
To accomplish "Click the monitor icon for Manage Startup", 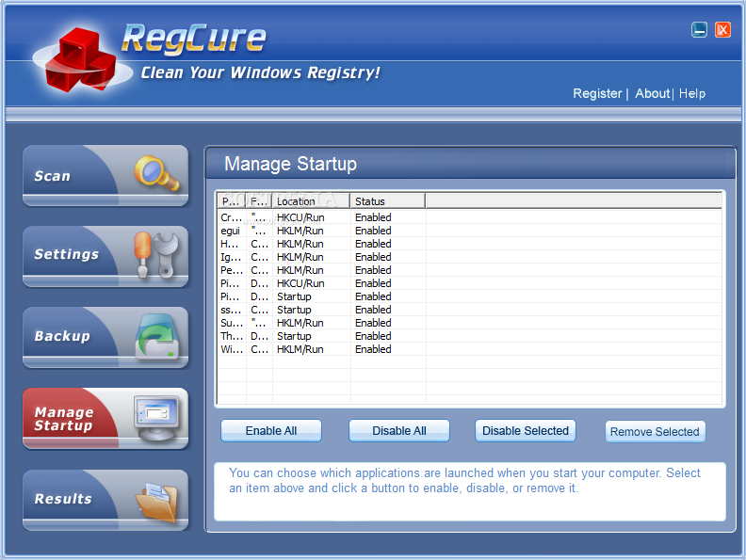I will click(x=157, y=418).
